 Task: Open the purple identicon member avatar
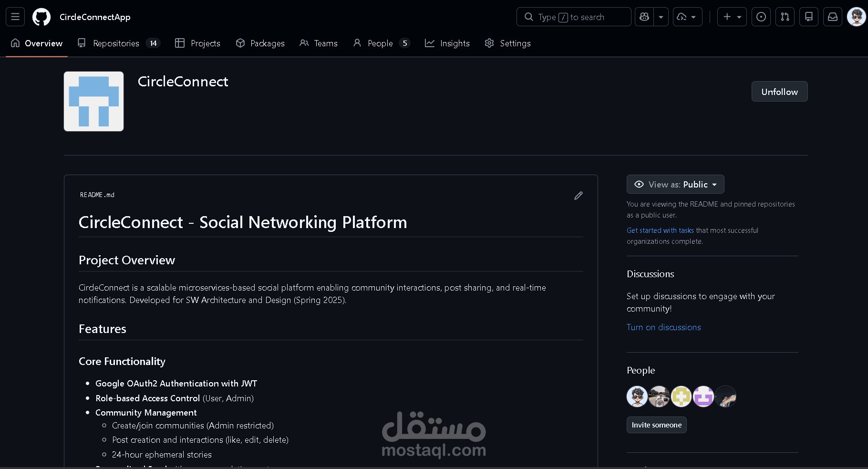click(703, 396)
